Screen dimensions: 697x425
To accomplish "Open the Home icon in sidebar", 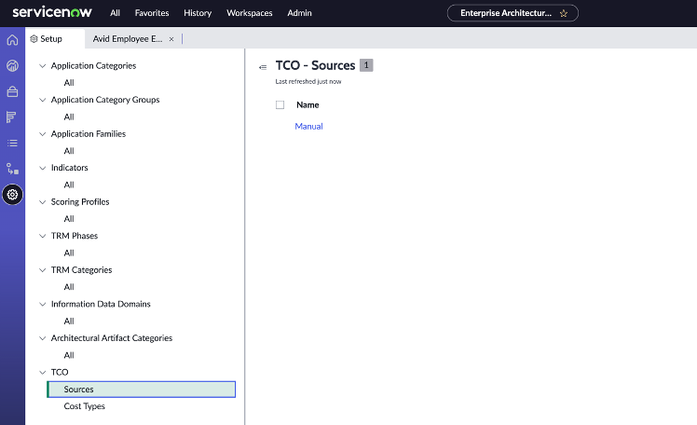I will (x=12, y=40).
